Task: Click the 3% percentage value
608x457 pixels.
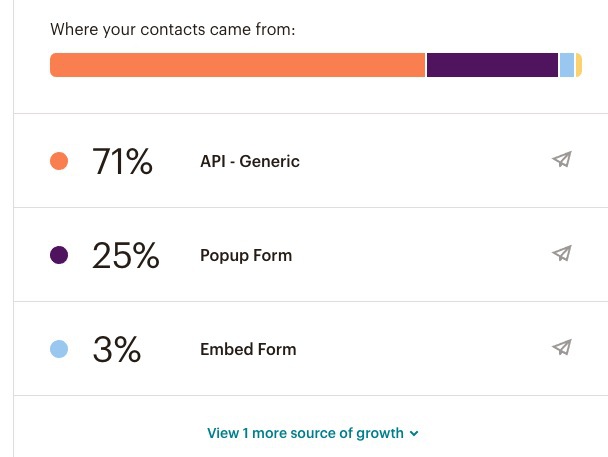Action: click(117, 349)
